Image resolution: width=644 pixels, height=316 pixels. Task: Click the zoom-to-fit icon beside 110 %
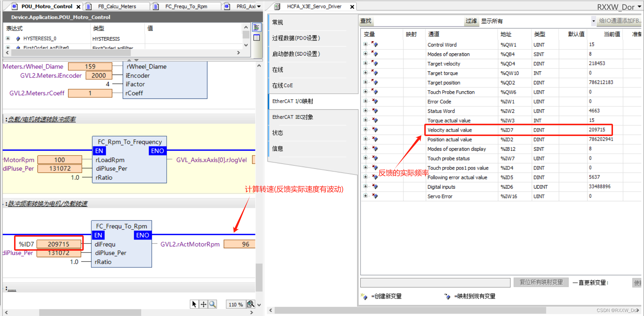[250, 304]
